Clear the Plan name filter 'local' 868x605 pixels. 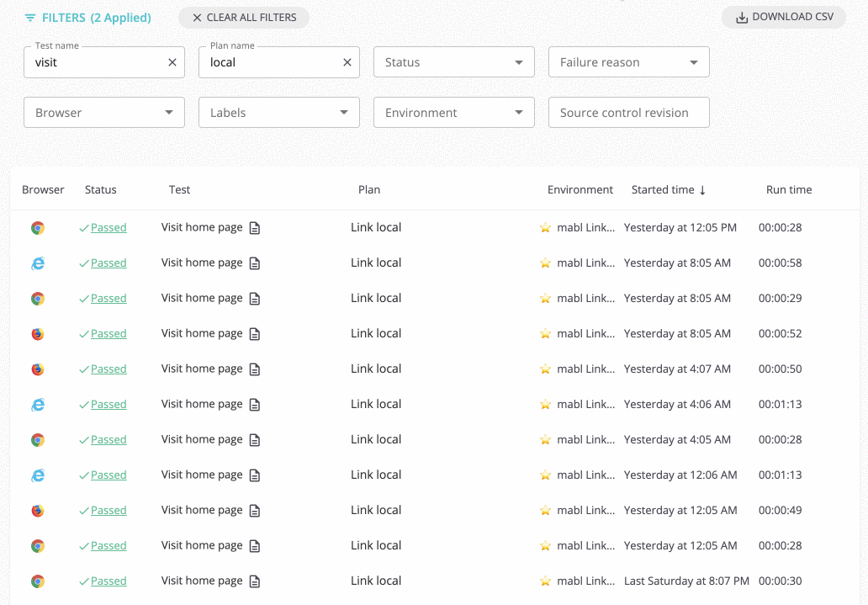(347, 62)
